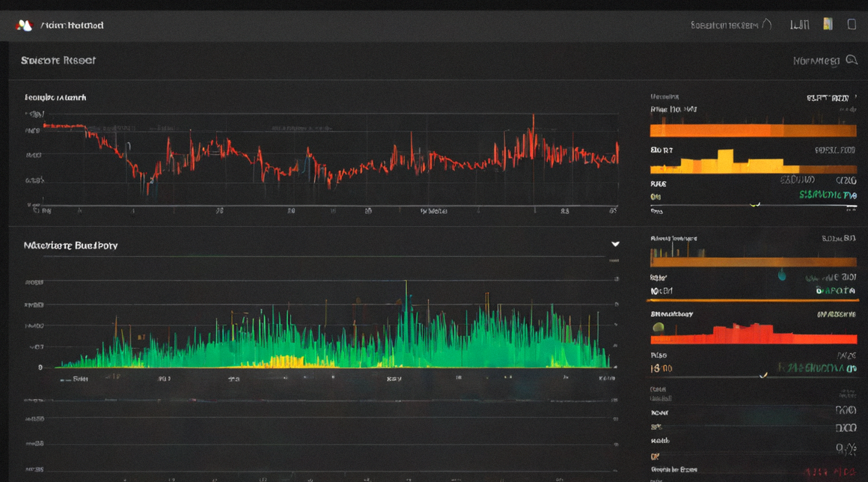Click the bell-shaped icon in the top bar
The width and height of the screenshot is (868, 482).
click(x=767, y=25)
